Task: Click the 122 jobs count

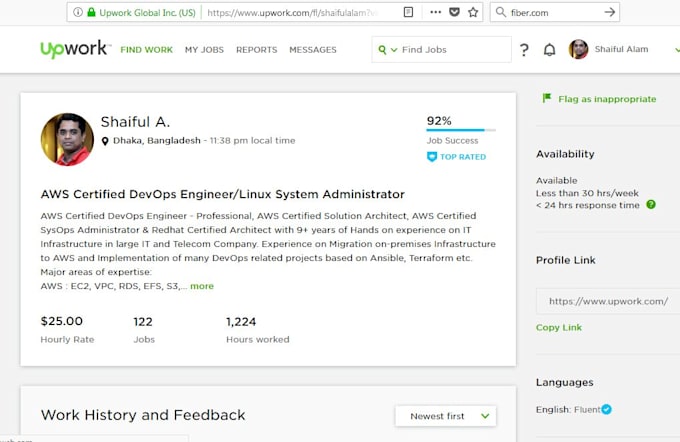Action: click(x=143, y=322)
